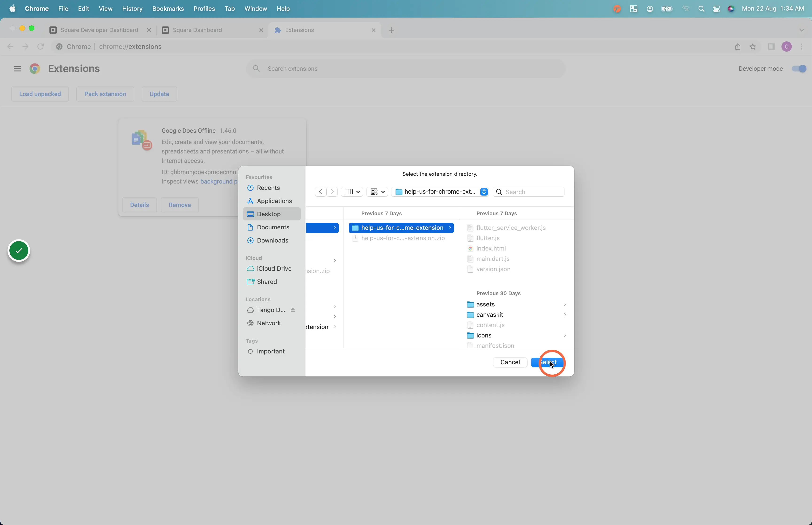Select Applications in the sidebar
Viewport: 812px width, 525px height.
(272, 201)
